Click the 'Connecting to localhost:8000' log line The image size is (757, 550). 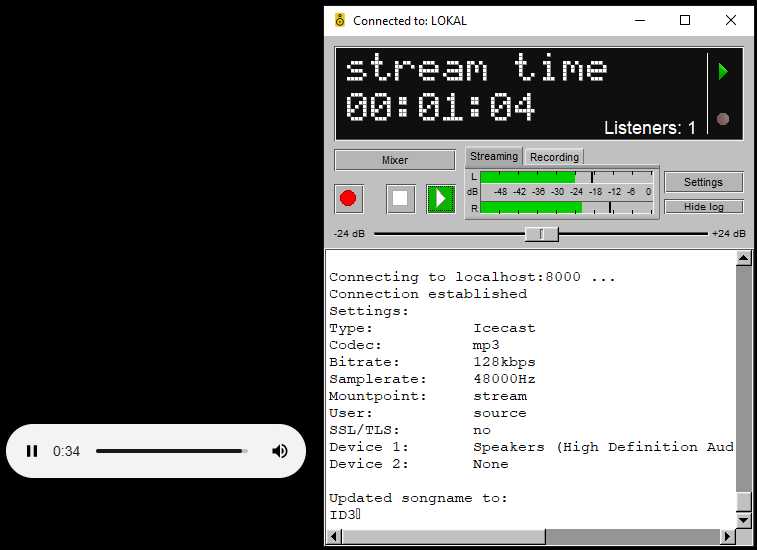pyautogui.click(x=472, y=277)
